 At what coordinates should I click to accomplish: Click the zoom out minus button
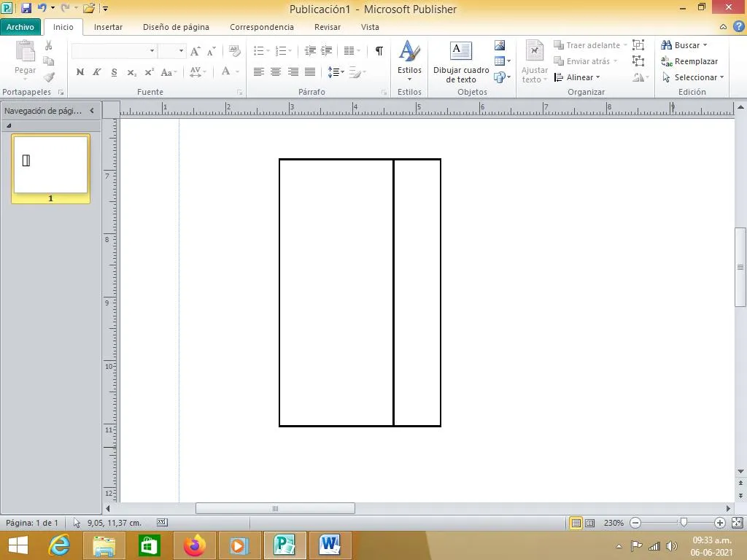coord(635,523)
